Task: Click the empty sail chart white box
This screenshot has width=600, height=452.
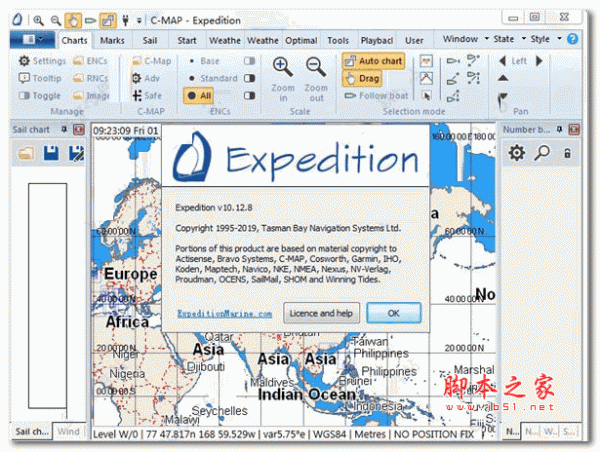Action: pos(47,295)
